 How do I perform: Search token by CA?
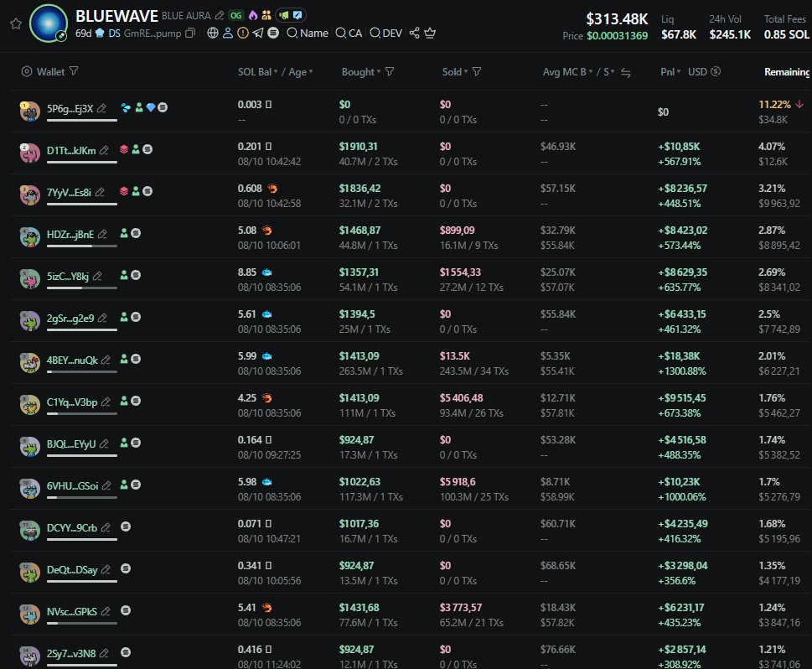349,34
